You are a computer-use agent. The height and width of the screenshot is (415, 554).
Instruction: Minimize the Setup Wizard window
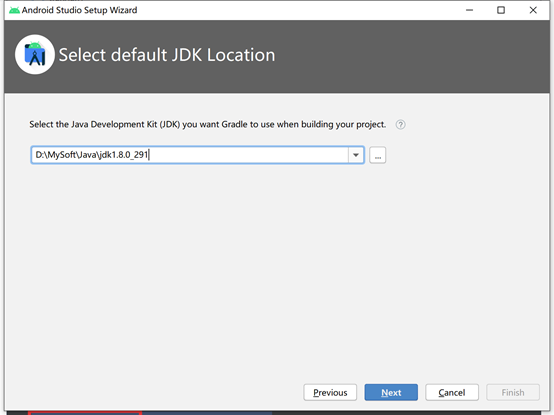pos(469,10)
